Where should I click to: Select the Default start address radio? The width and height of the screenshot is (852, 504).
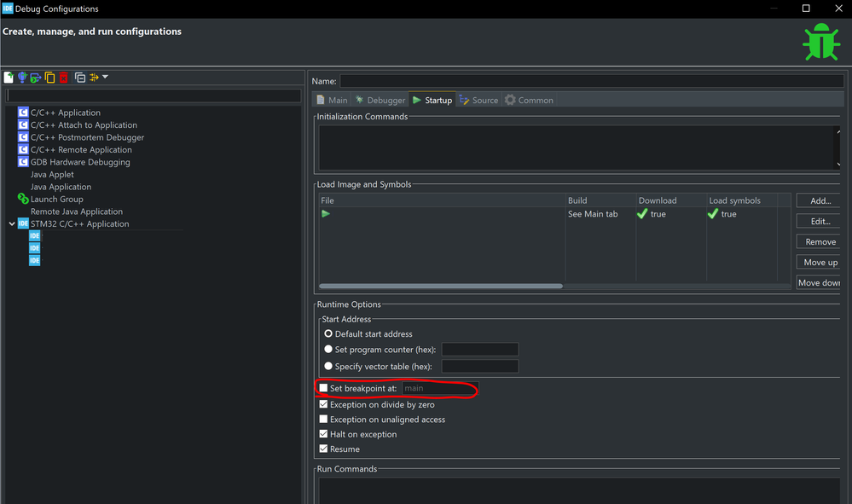point(328,333)
